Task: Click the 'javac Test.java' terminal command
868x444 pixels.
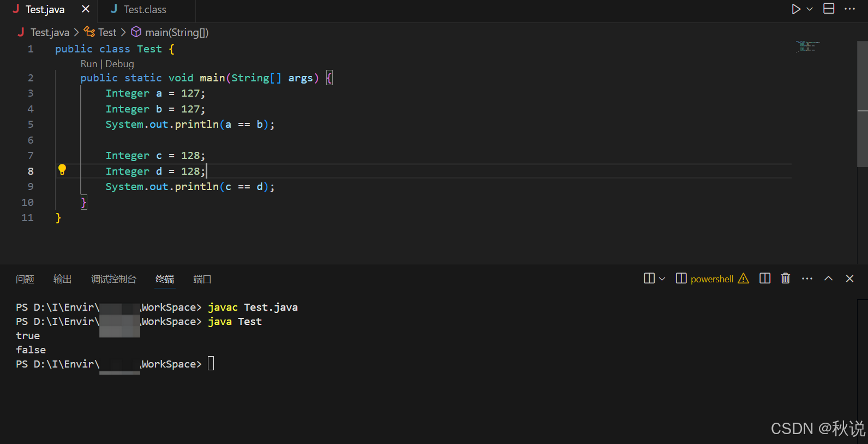Action: 253,307
